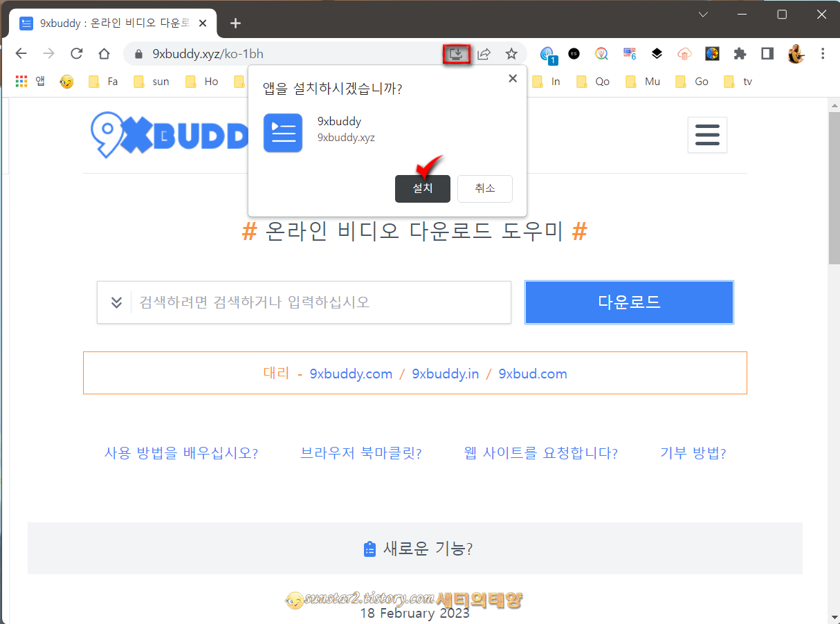Open 사용 방법을 배우십시오? link
This screenshot has height=624, width=840.
tap(181, 453)
